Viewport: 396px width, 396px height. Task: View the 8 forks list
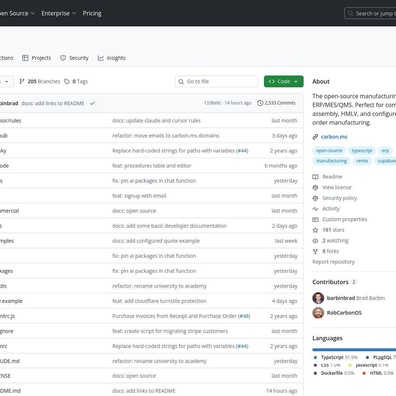(x=330, y=251)
